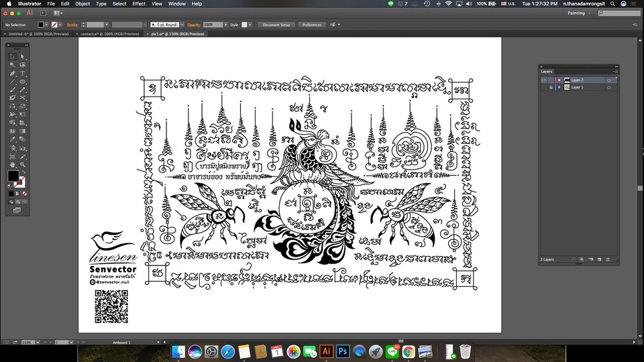644x362 pixels.
Task: Select the Direct Selection tool
Action: [x=23, y=56]
